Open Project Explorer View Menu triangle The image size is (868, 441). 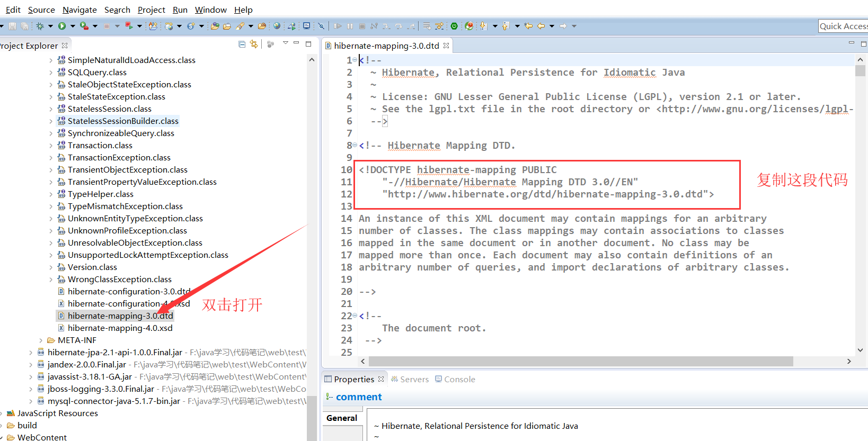click(x=286, y=43)
